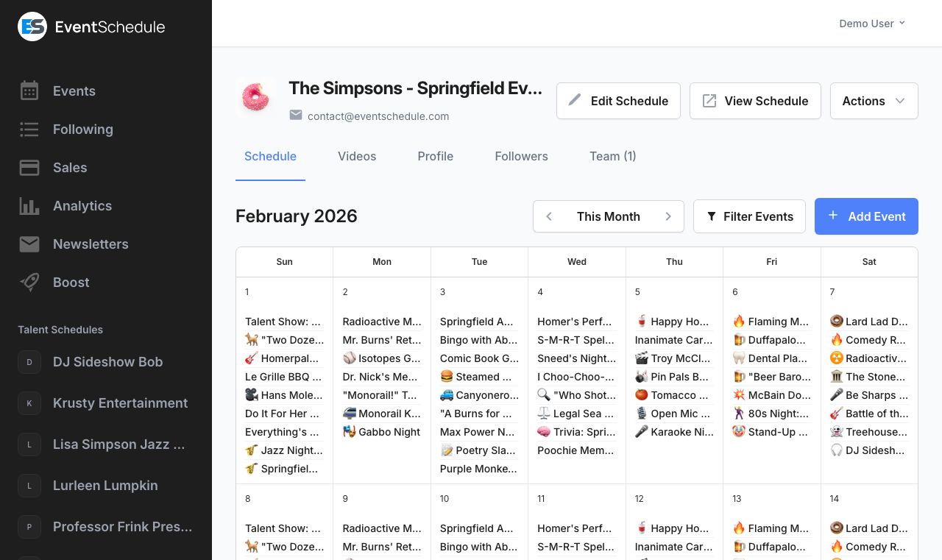
Task: Click the filter funnel icon on Filter Events
Action: click(711, 216)
